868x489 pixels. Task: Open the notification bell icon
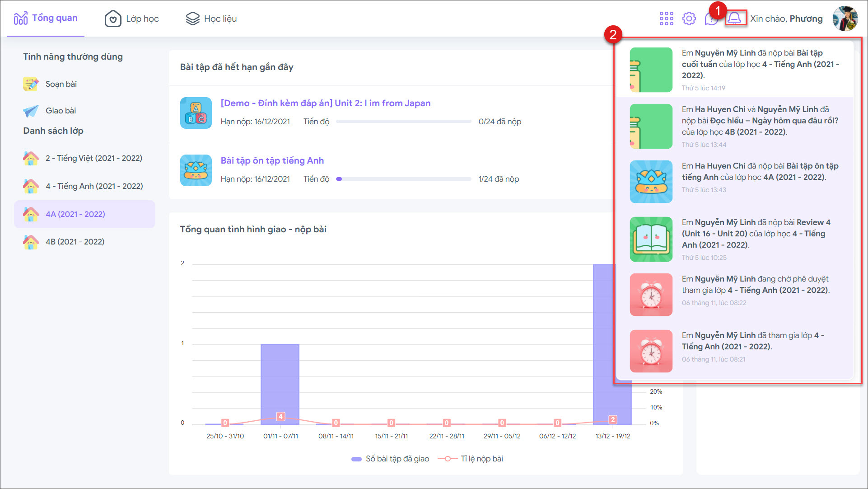point(735,18)
